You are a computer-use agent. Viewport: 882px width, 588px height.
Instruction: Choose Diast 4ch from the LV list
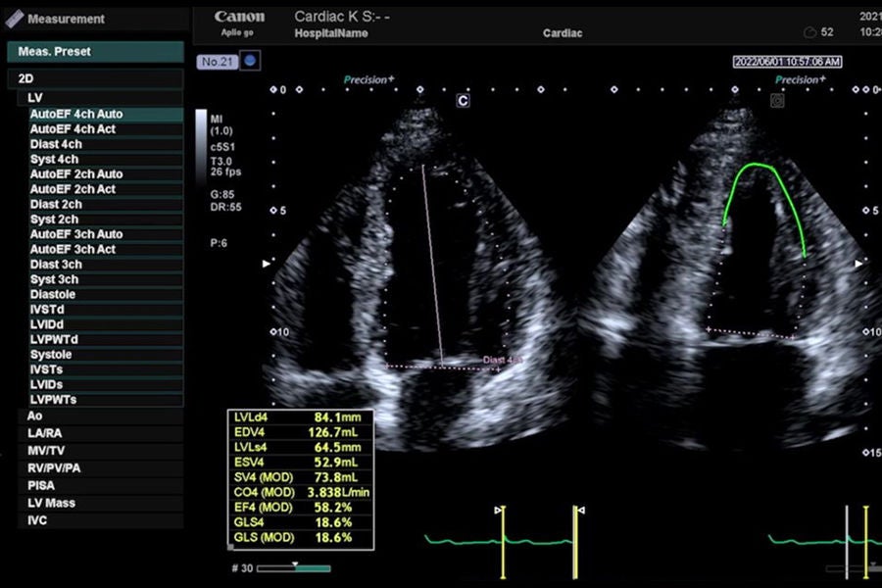pos(106,145)
